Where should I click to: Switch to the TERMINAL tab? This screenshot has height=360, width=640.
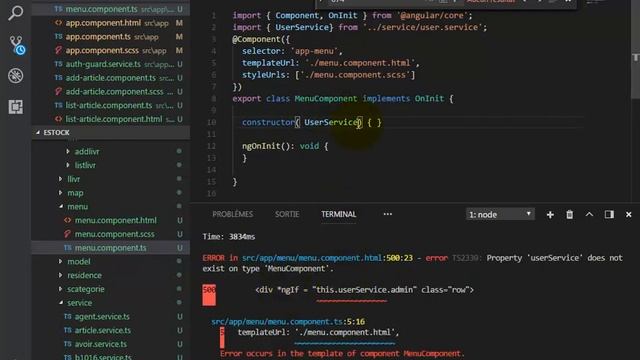pyautogui.click(x=338, y=214)
